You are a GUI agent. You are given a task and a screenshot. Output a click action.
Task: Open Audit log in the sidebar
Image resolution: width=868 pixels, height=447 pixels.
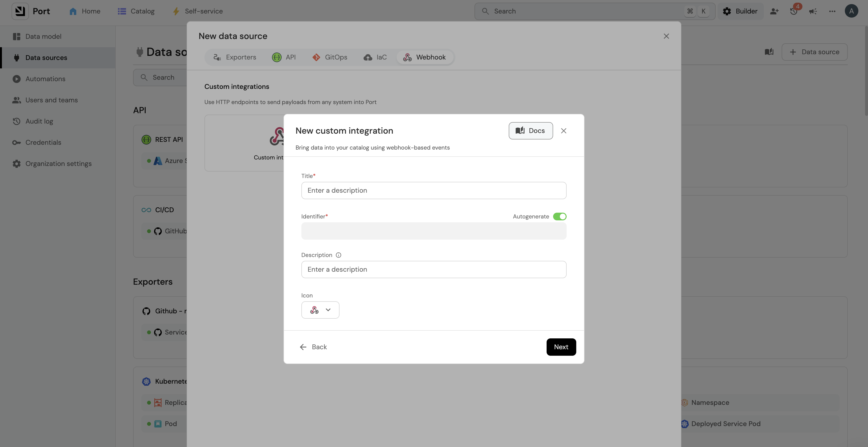(39, 121)
